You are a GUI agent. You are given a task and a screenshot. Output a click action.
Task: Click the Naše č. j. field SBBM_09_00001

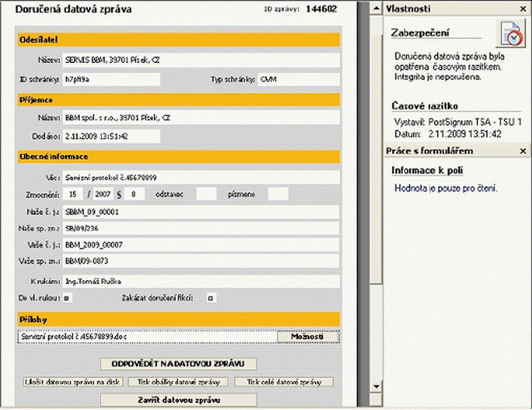pyautogui.click(x=201, y=212)
